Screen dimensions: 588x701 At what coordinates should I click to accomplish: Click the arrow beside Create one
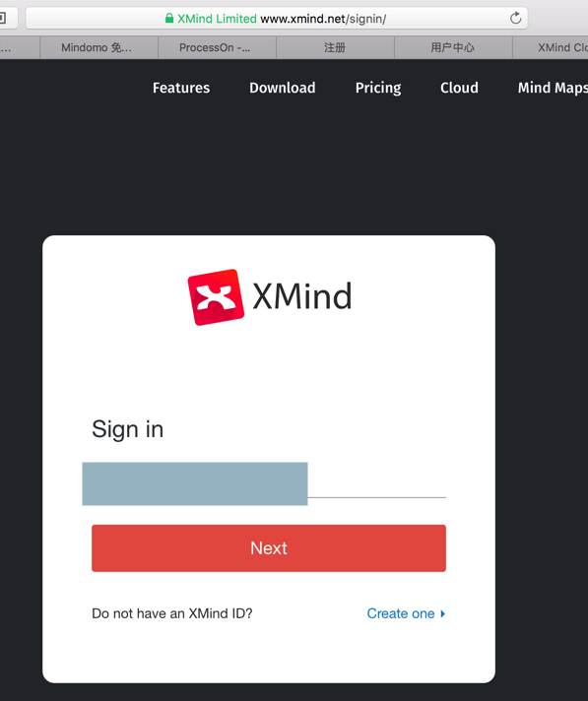[x=442, y=613]
